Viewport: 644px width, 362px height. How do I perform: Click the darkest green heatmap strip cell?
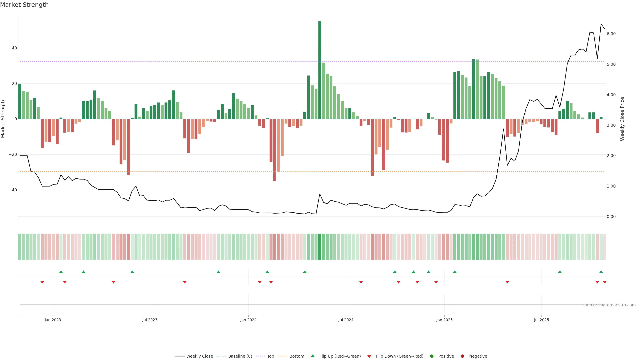coord(320,247)
